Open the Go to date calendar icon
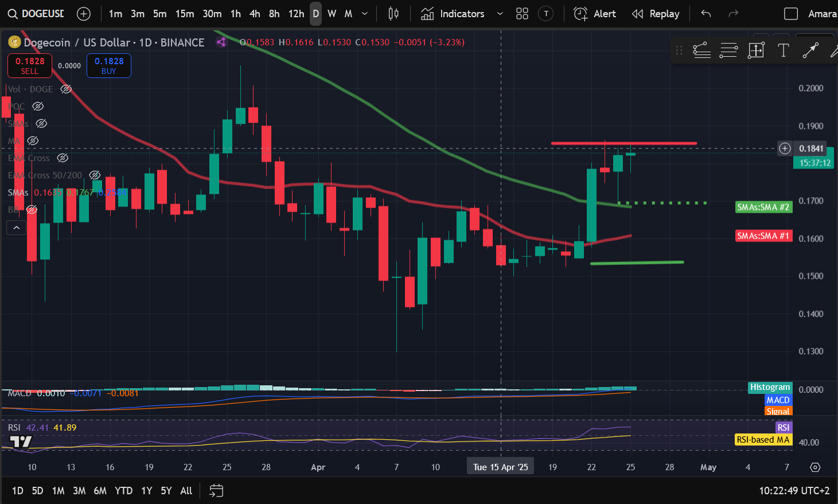Viewport: 838px width, 504px height. (x=216, y=491)
